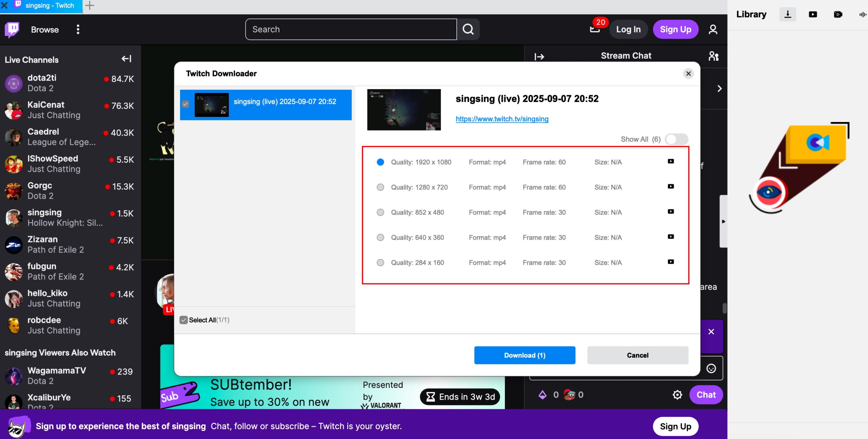
Task: Open the WagamamaTV recommended channel
Action: (x=70, y=376)
